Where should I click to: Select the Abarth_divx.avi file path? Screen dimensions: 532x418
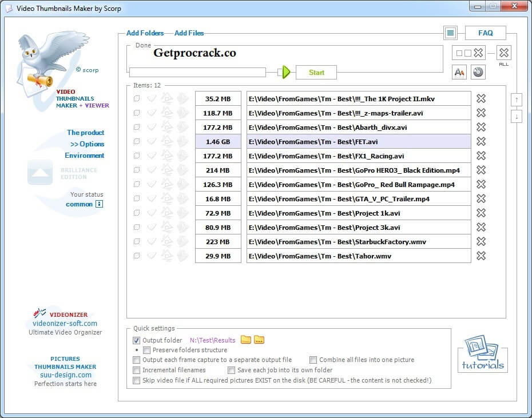pyautogui.click(x=359, y=128)
